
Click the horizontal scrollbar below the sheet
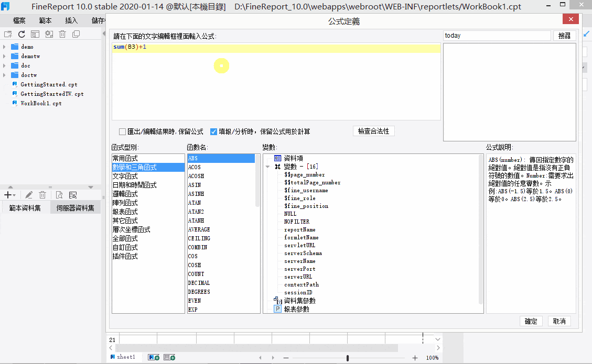[256, 347]
